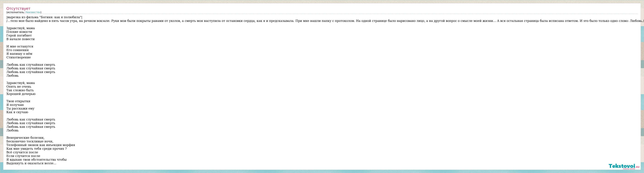The height and width of the screenshot is (173, 644).
Task: Click the line 'Венерические болезни,'
Action: point(26,138)
